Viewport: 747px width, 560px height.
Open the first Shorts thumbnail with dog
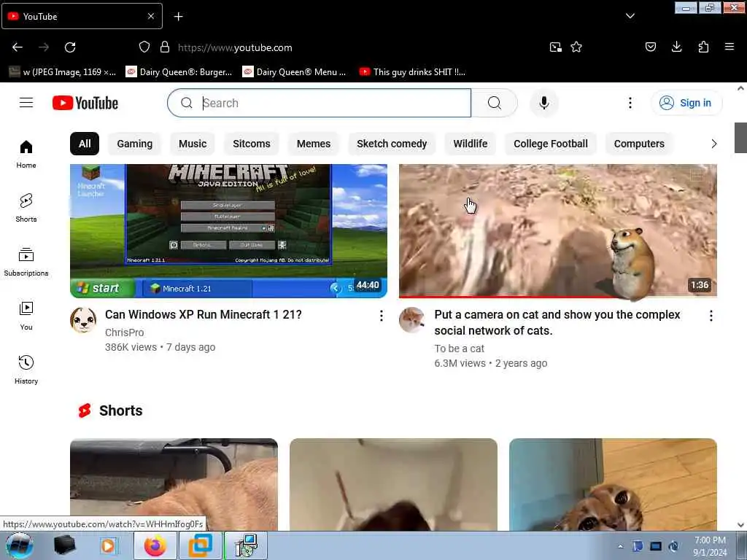pyautogui.click(x=174, y=485)
